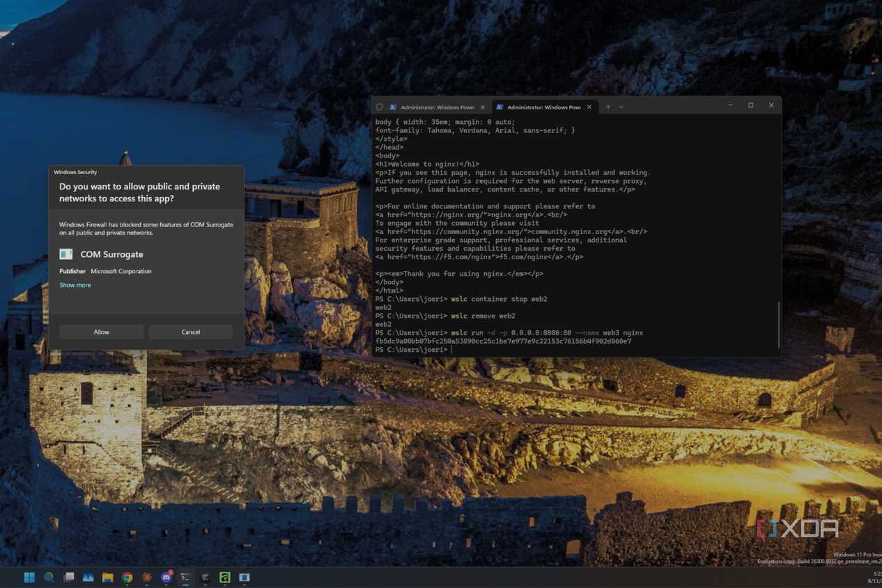Click the 'wslc remove web2' command line

(445, 316)
